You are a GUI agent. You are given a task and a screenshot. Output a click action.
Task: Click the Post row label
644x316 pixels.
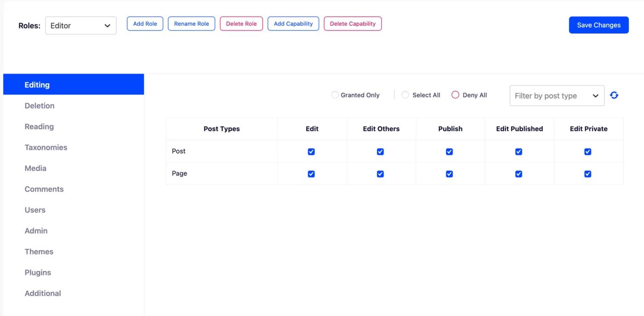coord(178,151)
